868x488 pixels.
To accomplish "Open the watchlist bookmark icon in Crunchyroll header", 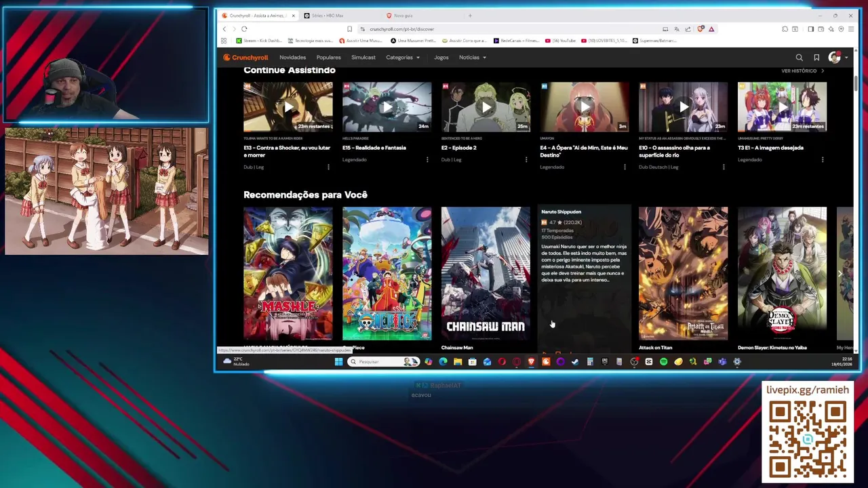I will pos(816,58).
